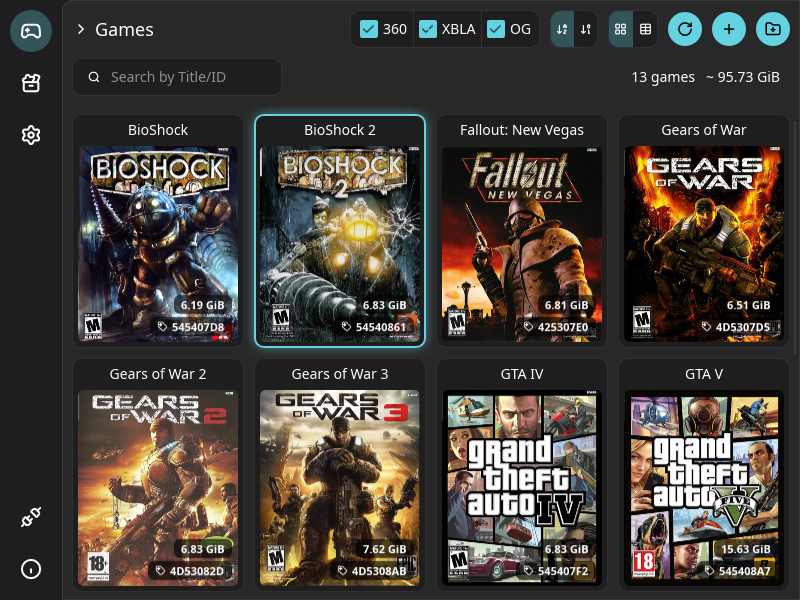
Task: Click the 6.51 GiB size badge
Action: 748,305
